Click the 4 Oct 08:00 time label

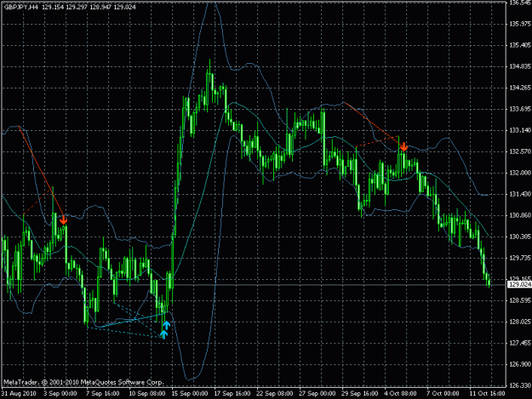click(400, 394)
